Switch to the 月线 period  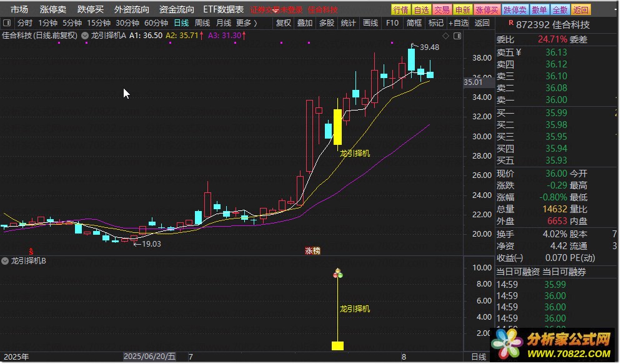224,23
